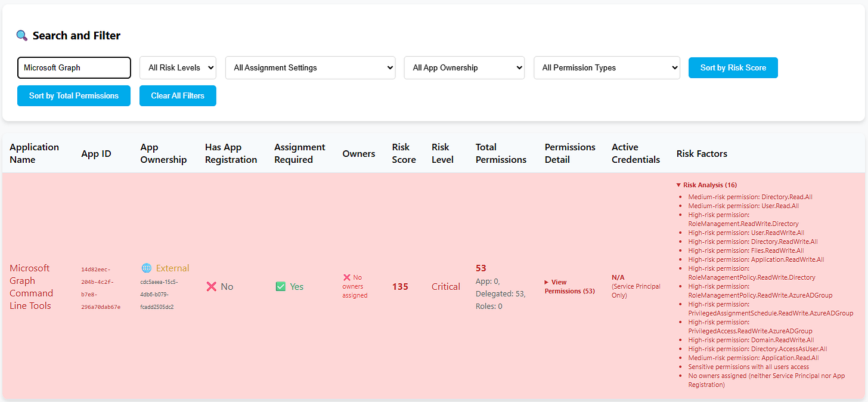
Task: Click the Owners column header
Action: pyautogui.click(x=358, y=153)
